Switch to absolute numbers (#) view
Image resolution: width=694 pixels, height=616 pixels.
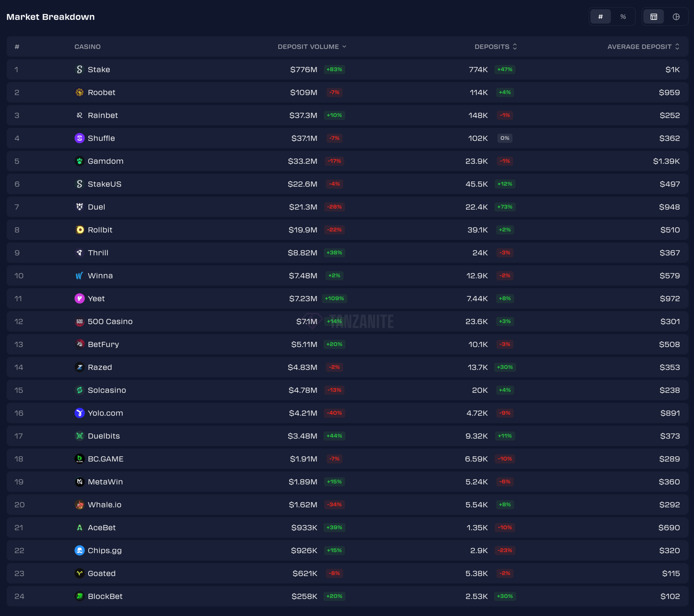tap(600, 17)
